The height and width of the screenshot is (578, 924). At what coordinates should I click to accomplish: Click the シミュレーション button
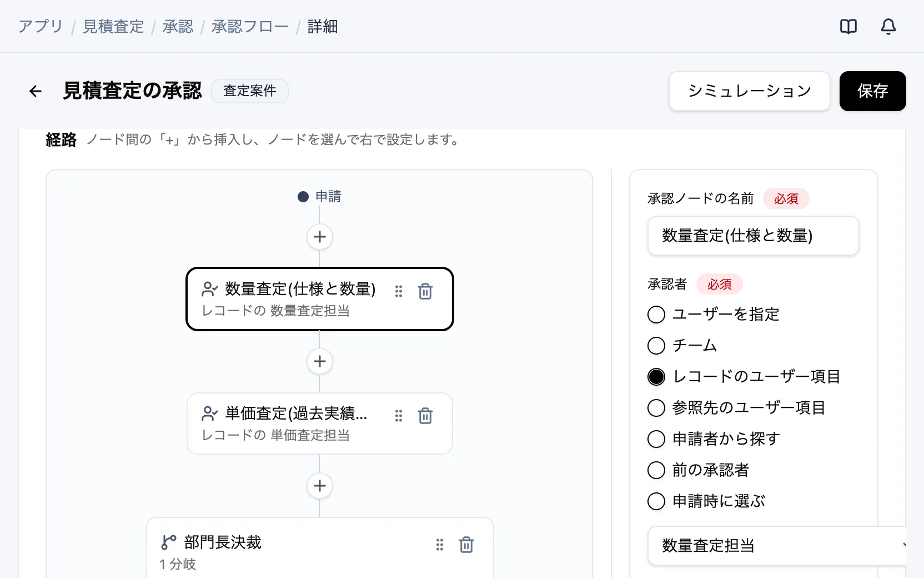750,91
